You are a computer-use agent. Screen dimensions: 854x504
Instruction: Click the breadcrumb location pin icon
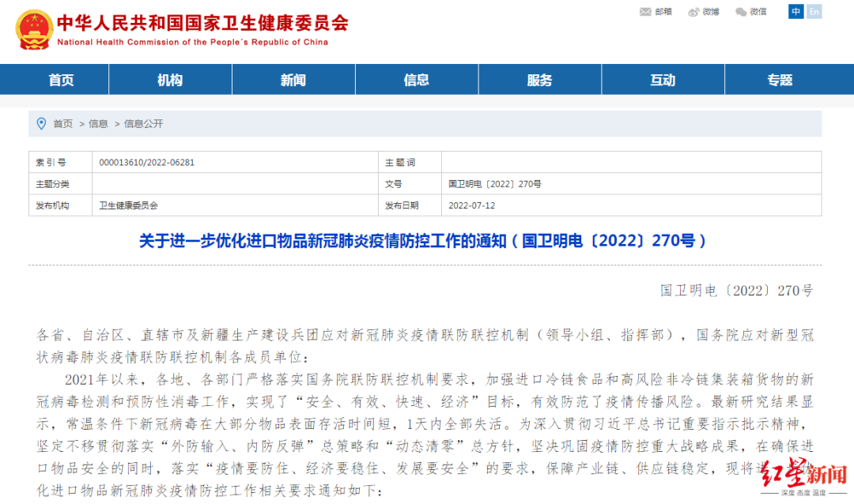[x=41, y=123]
